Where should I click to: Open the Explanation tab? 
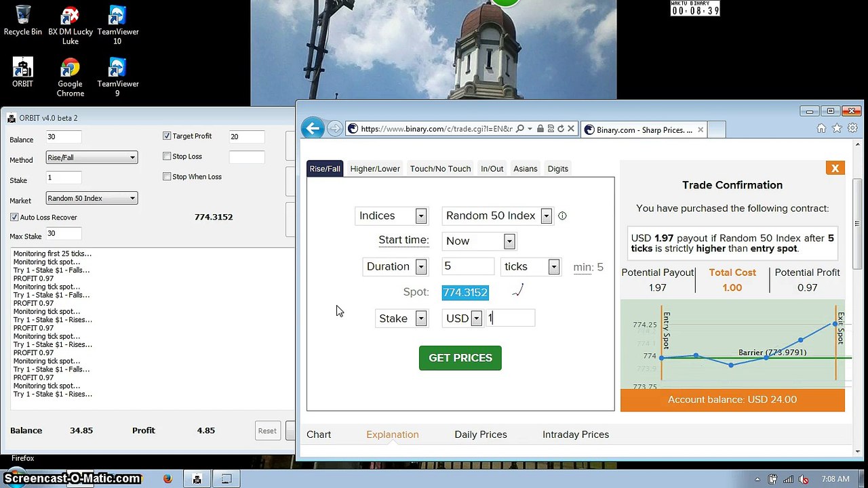pos(393,434)
